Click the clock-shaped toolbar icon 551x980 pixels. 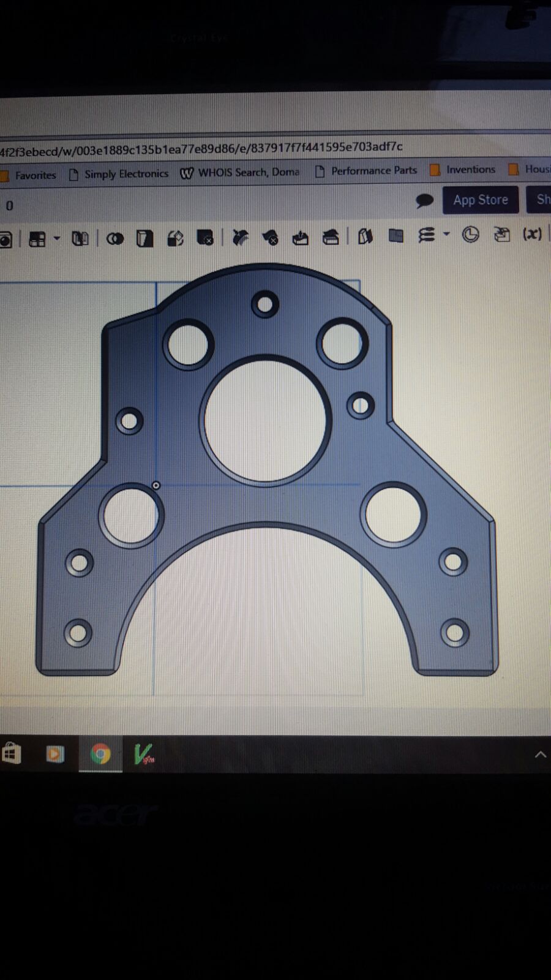(x=470, y=235)
